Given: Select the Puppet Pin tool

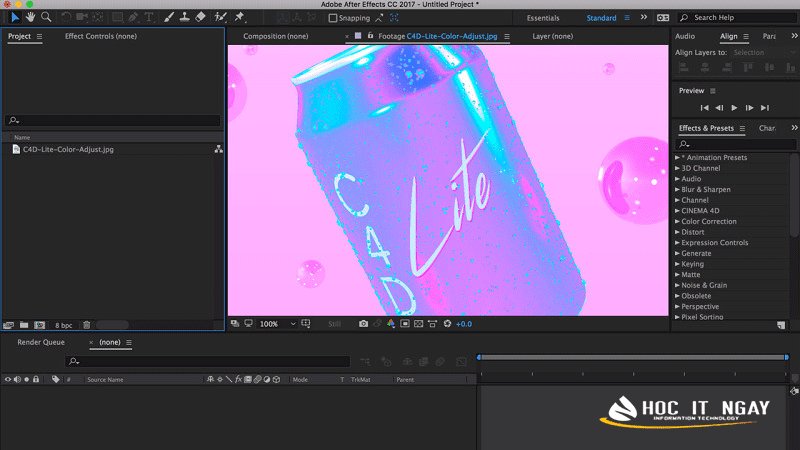Looking at the screenshot, I should pyautogui.click(x=239, y=17).
